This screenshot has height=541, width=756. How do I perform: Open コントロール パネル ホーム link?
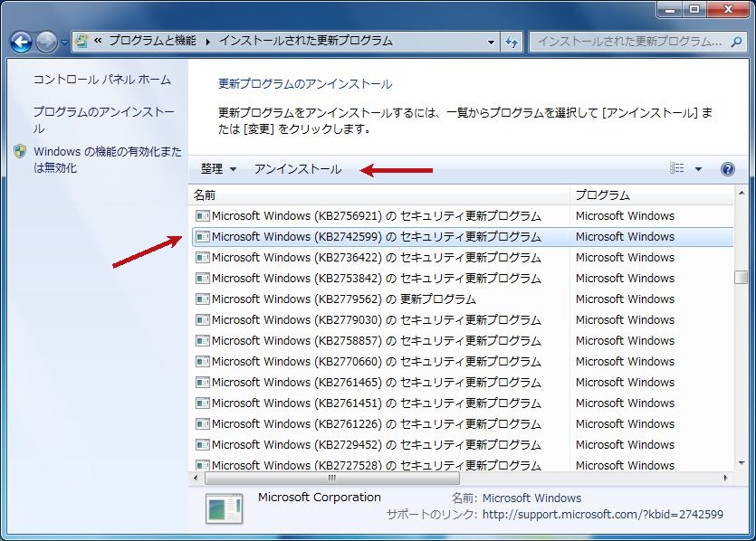101,80
